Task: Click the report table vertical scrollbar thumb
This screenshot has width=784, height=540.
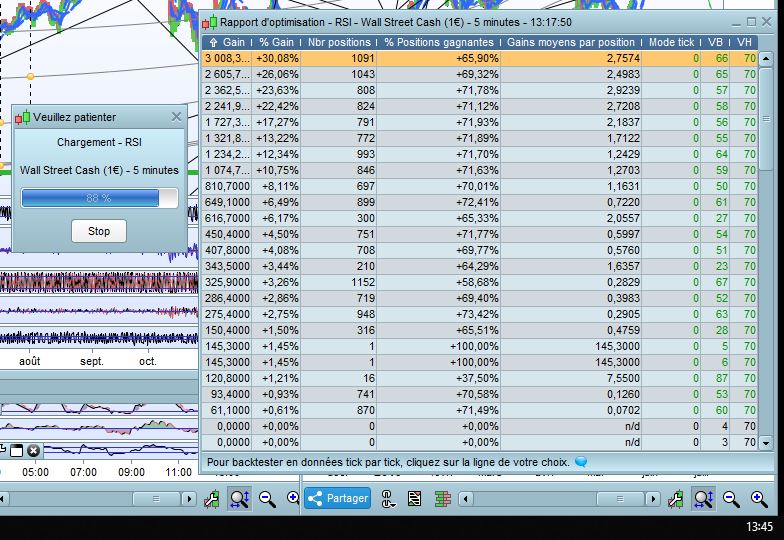Action: click(766, 119)
